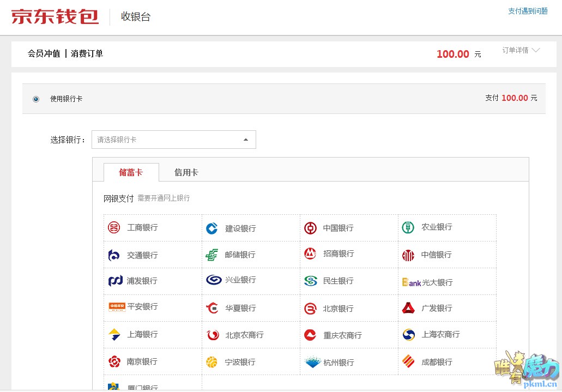
Task: Click the 平安银行 orange logo icon
Action: (117, 306)
